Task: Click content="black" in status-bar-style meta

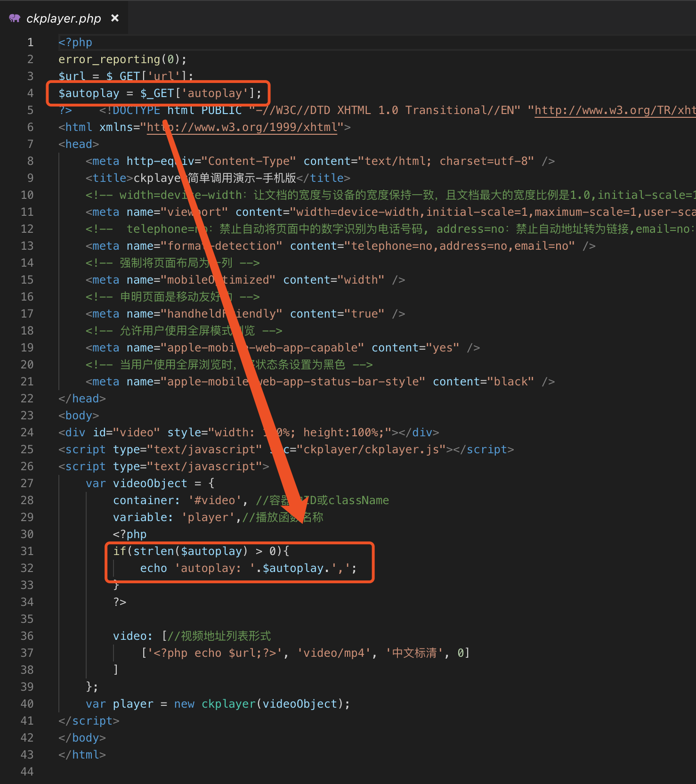Action: pos(484,382)
